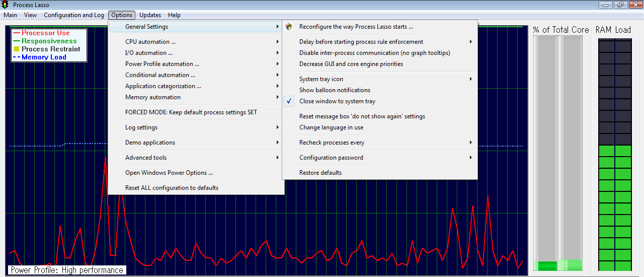Expand Recheck processes every submenu
Viewport: 644px width, 277px height.
[380, 143]
